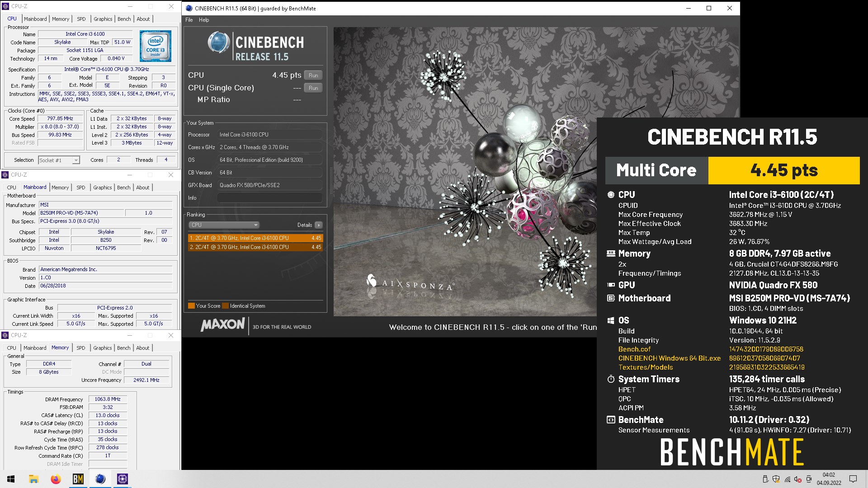Click the USB safely-remove tray icon
868x488 pixels.
coord(765,479)
